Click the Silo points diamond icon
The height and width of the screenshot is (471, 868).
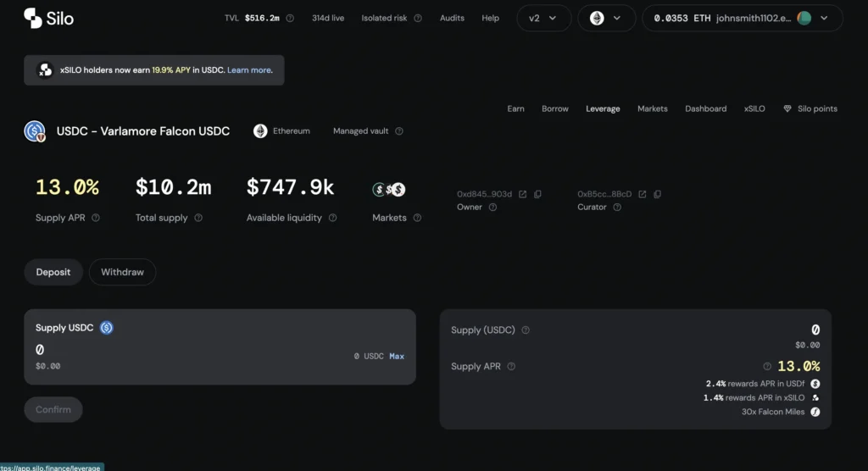point(787,109)
